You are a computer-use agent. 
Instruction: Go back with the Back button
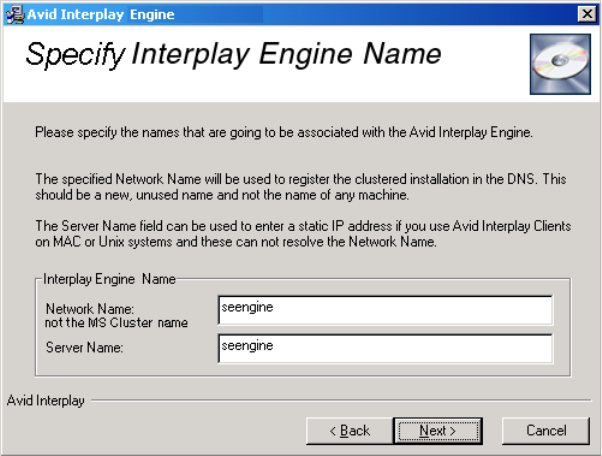(x=350, y=431)
